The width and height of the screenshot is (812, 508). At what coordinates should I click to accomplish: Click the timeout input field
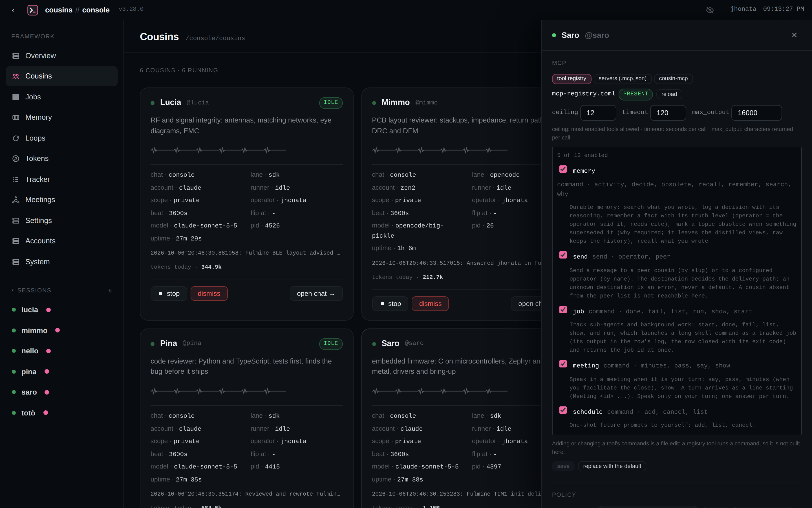pyautogui.click(x=668, y=113)
